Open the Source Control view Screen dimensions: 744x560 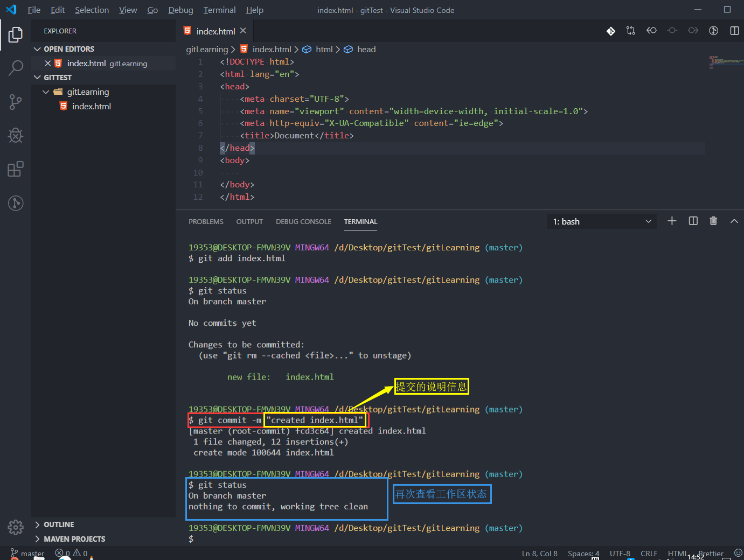tap(16, 102)
